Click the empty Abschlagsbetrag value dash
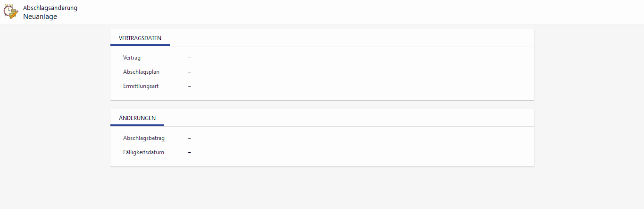The image size is (644, 209). (x=189, y=138)
